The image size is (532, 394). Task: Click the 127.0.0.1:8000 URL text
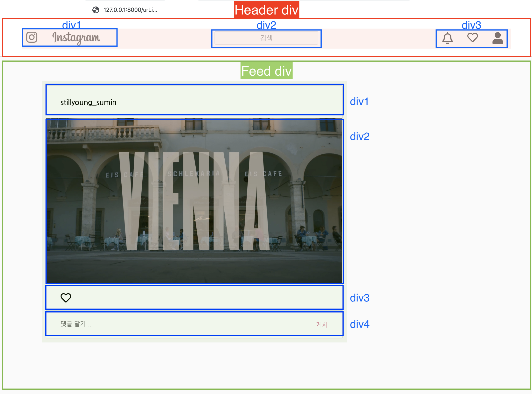[130, 10]
